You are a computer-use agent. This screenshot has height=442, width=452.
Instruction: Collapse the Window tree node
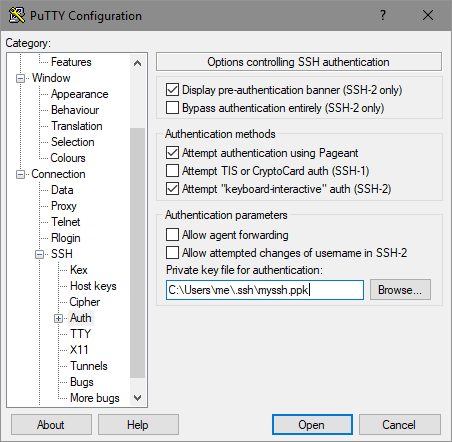click(20, 79)
